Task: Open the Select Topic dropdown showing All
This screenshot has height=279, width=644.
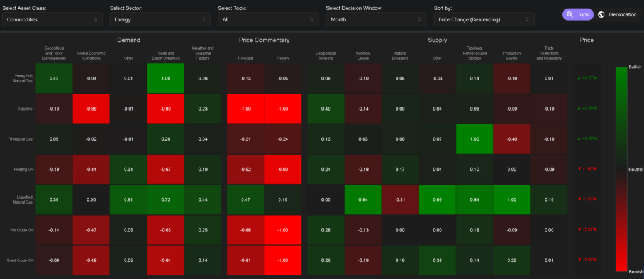Action: pos(268,19)
